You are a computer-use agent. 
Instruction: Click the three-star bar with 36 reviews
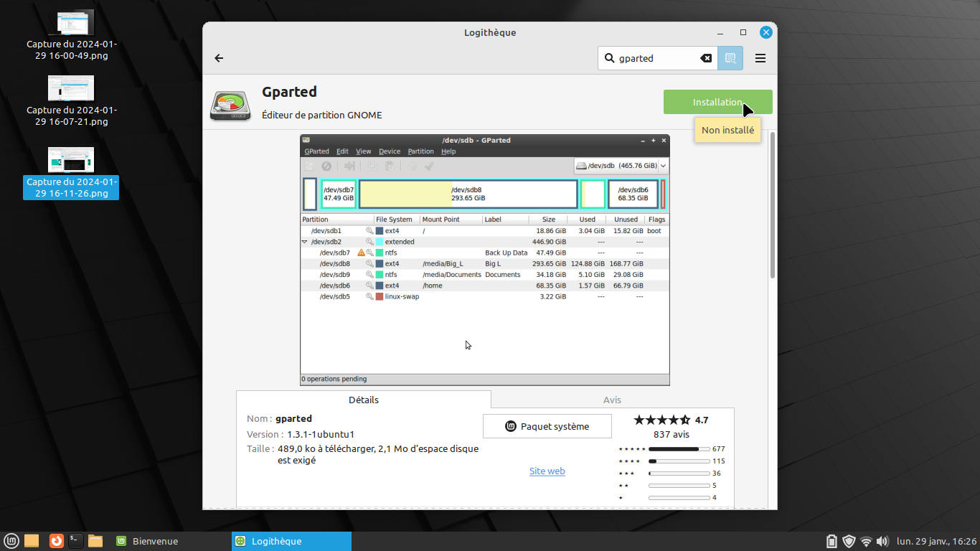[x=679, y=474]
